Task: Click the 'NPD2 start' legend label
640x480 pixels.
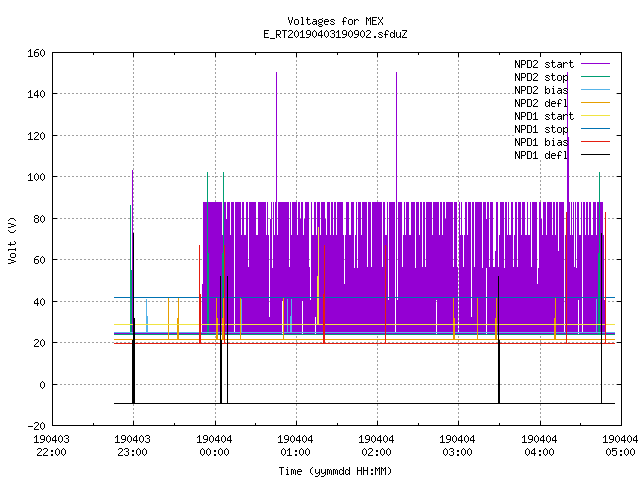Action: tap(544, 64)
